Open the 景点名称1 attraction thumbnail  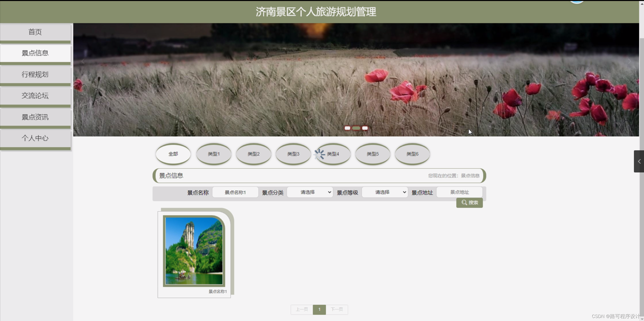click(x=194, y=251)
